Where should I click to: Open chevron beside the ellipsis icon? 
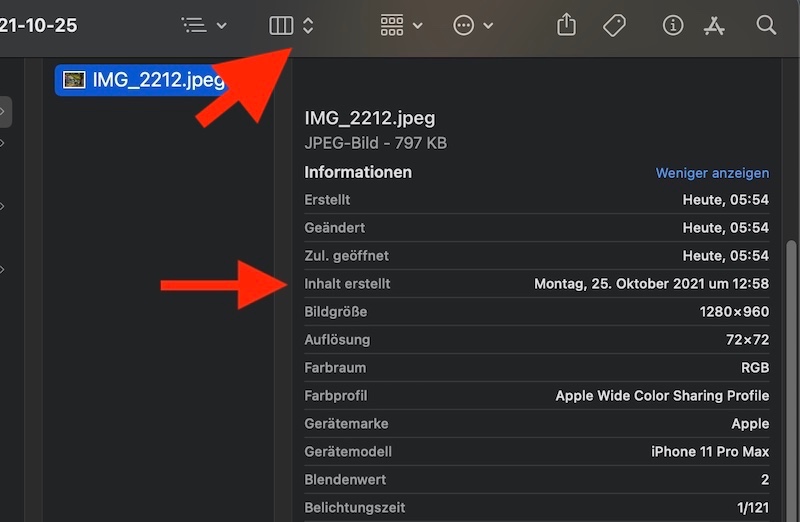(488, 25)
